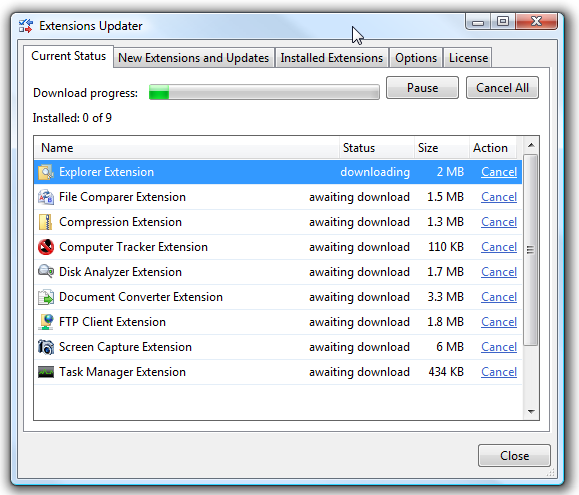Cancel the Compression Extension download
Viewport: 579px width, 495px height.
pos(499,222)
